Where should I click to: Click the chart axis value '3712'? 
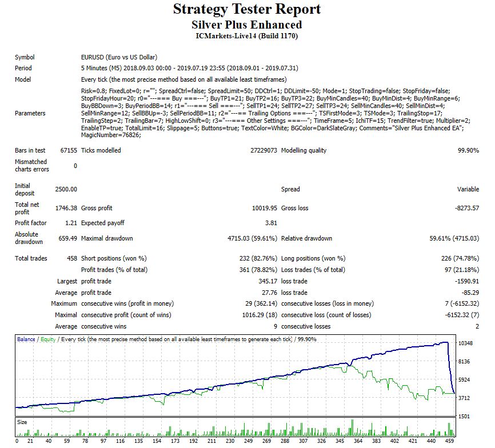click(464, 398)
